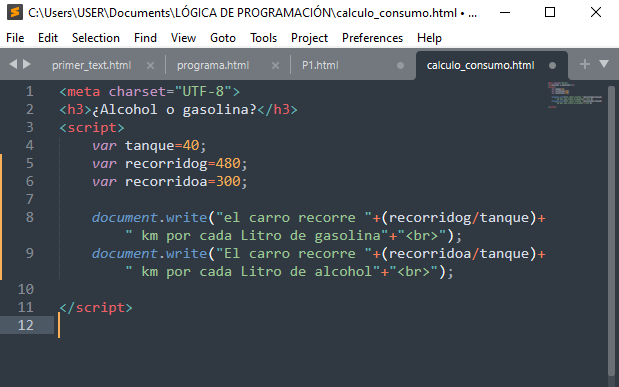
Task: Click the 'recorridoa=300' variable declaration
Action: (x=183, y=181)
